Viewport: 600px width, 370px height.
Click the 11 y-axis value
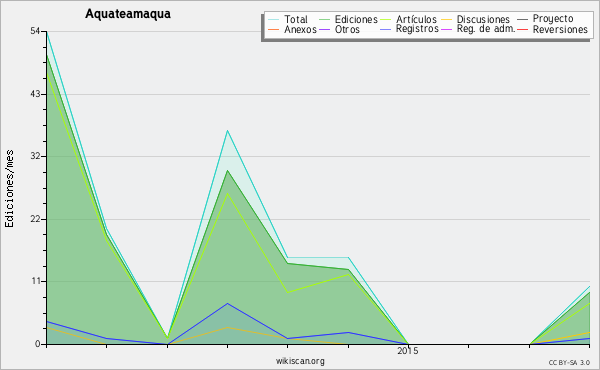point(36,281)
